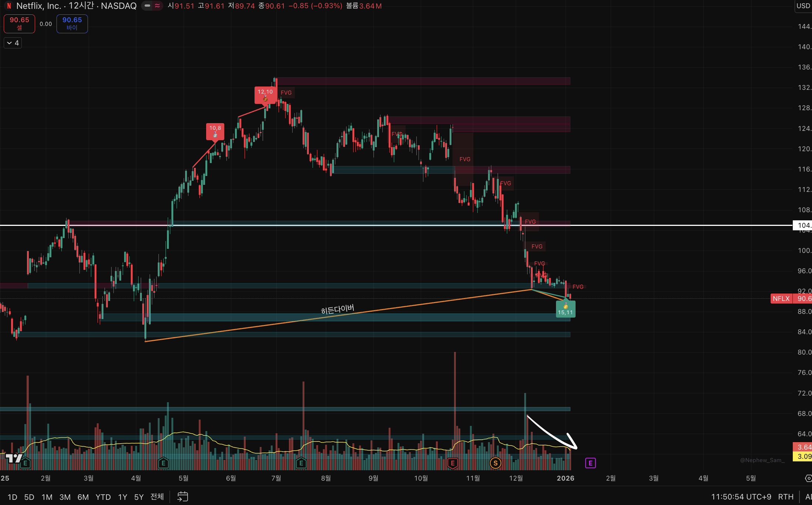The image size is (812, 505).
Task: Click the white horizontal line price label 104
Action: pos(802,225)
